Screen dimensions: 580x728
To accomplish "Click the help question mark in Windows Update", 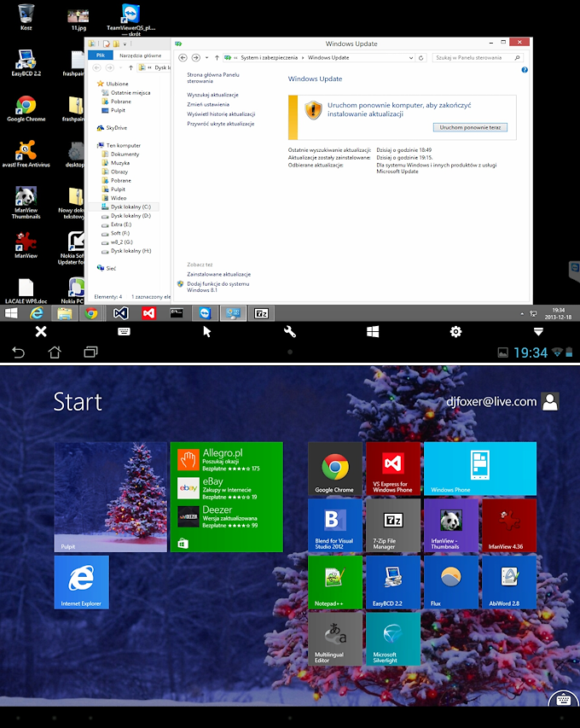I will click(525, 70).
